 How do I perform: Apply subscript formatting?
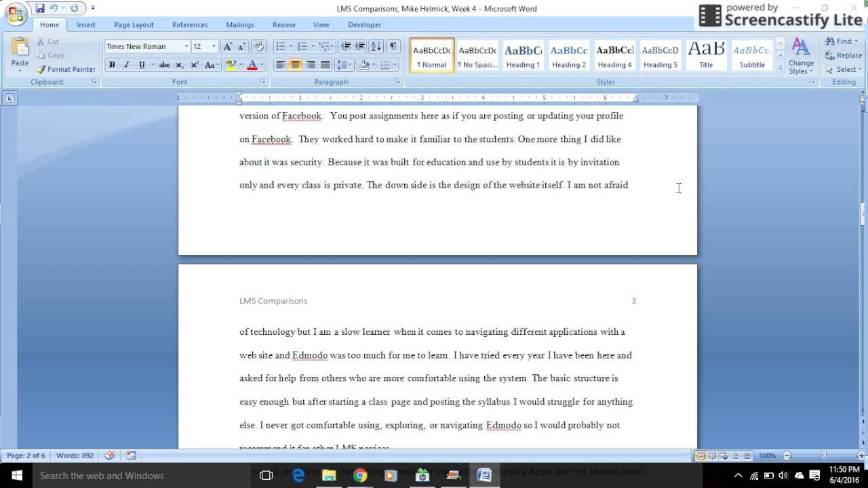(180, 65)
